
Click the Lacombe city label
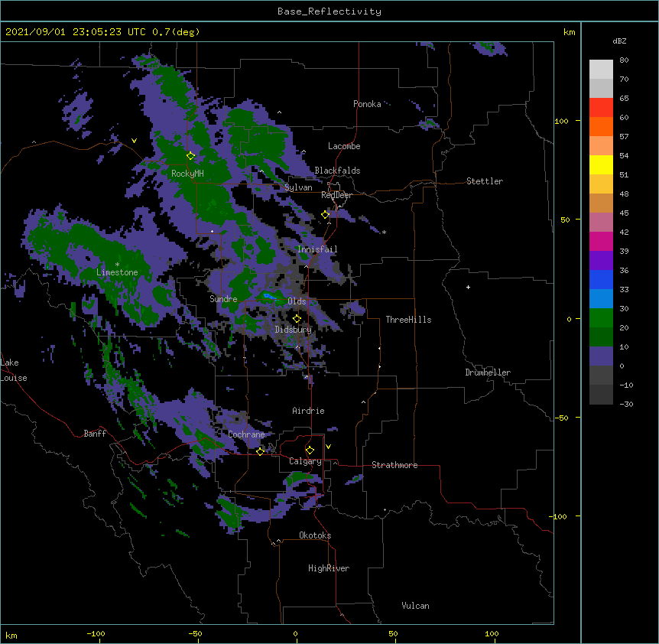pyautogui.click(x=344, y=146)
